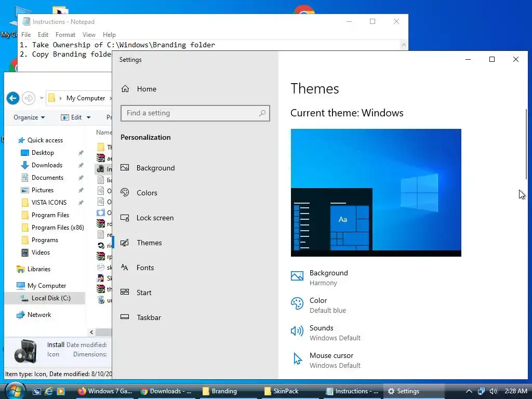Switch to Downloads Chrome taskbar button
Viewport: 532px width, 399px height.
click(166, 391)
